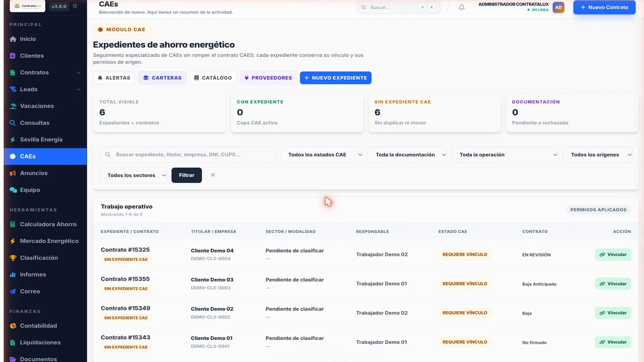Click the ContrataLux logo
The height and width of the screenshot is (362, 644).
tap(27, 6)
